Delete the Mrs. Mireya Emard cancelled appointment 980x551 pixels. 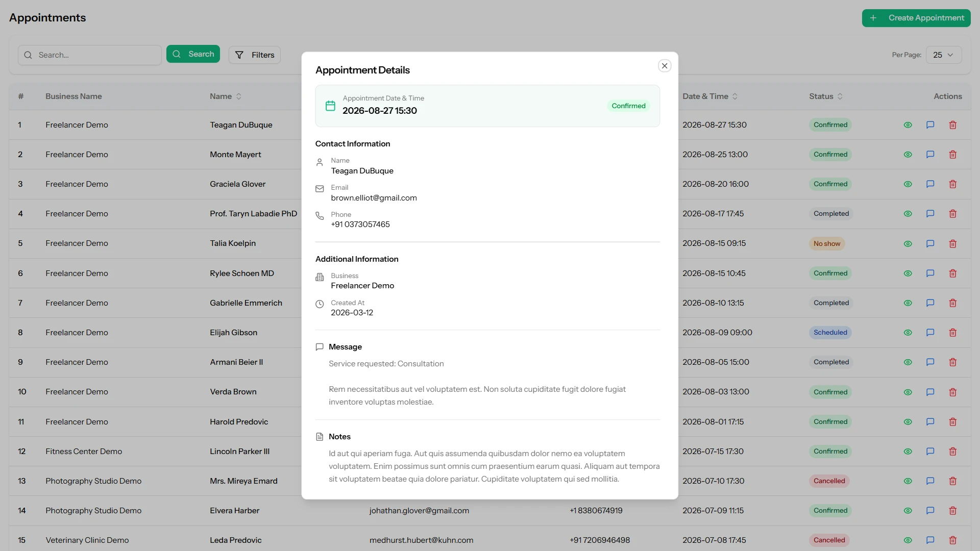(x=952, y=481)
